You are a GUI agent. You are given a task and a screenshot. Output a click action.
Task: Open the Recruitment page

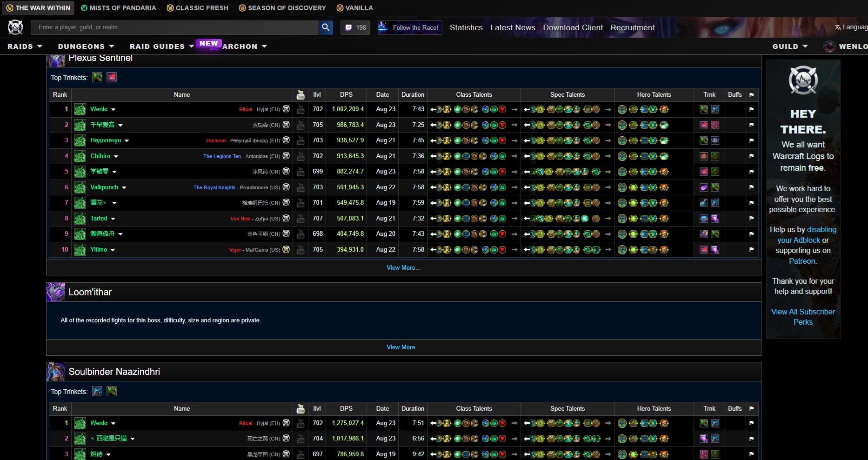pyautogui.click(x=633, y=27)
